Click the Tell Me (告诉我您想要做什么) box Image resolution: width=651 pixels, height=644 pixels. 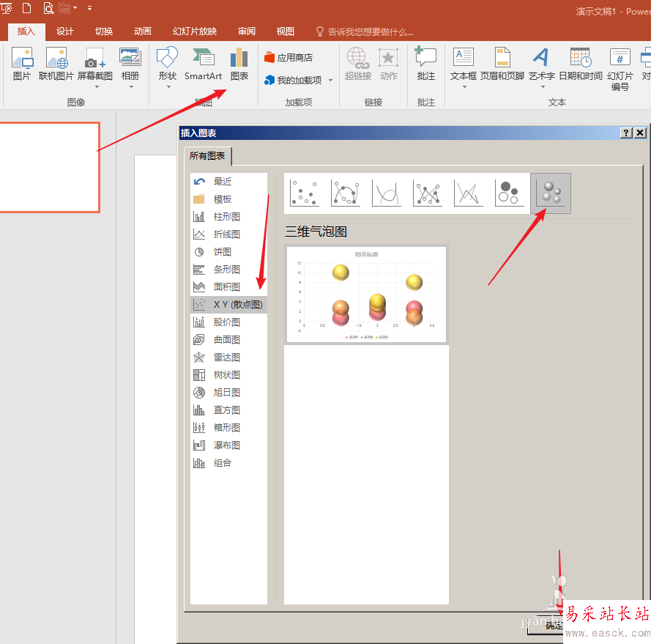(x=365, y=32)
